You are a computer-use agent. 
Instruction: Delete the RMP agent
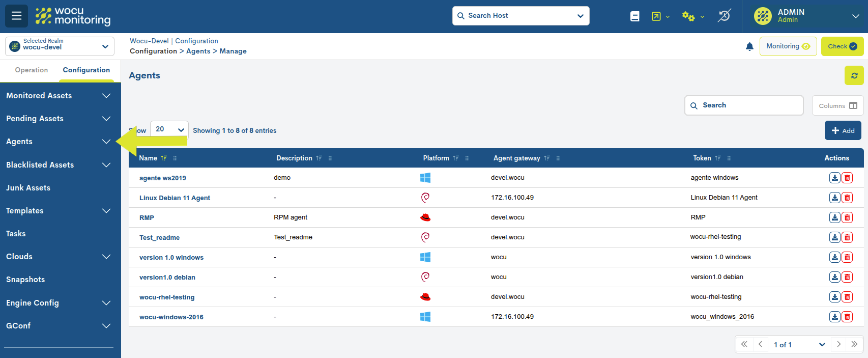(x=847, y=217)
